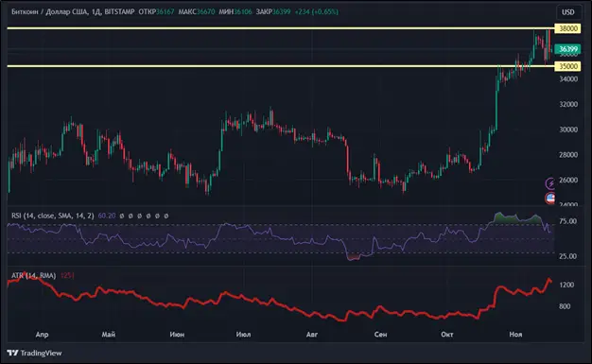
Task: Click the ATR value 1251
Action: [x=67, y=276]
